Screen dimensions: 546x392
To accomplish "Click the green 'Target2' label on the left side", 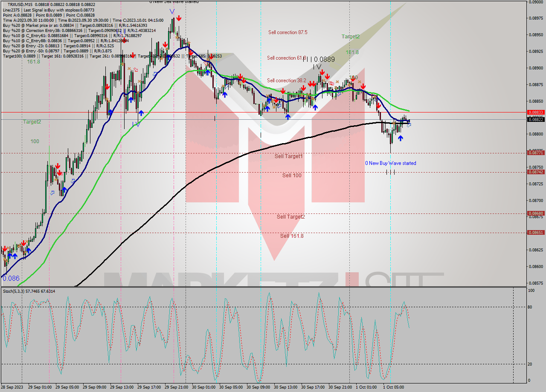I will pyautogui.click(x=32, y=122).
